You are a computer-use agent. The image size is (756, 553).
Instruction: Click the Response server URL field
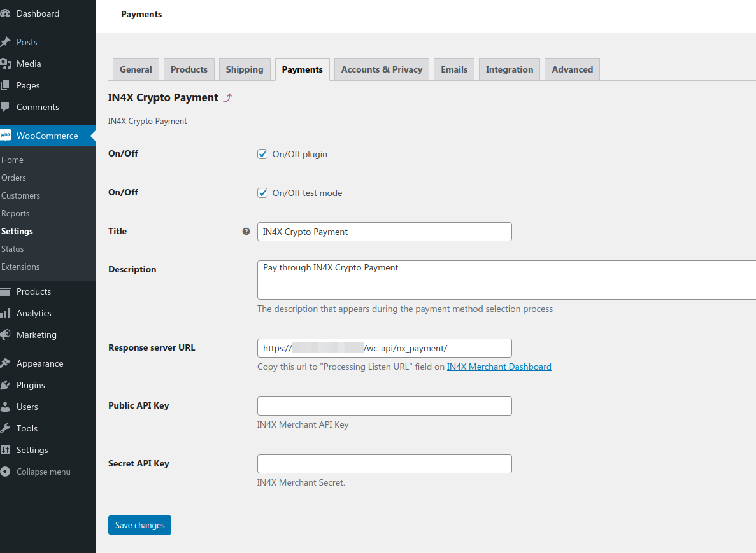[x=384, y=348]
